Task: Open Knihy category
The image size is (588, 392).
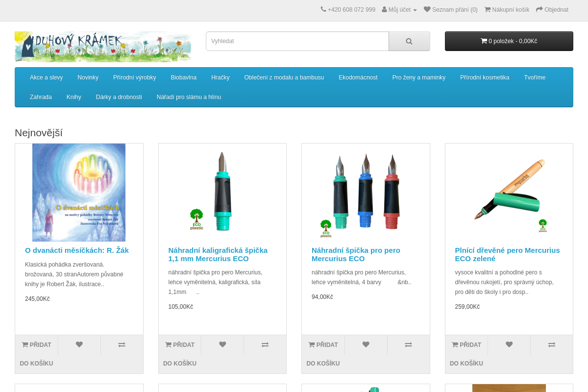Action: [x=73, y=97]
